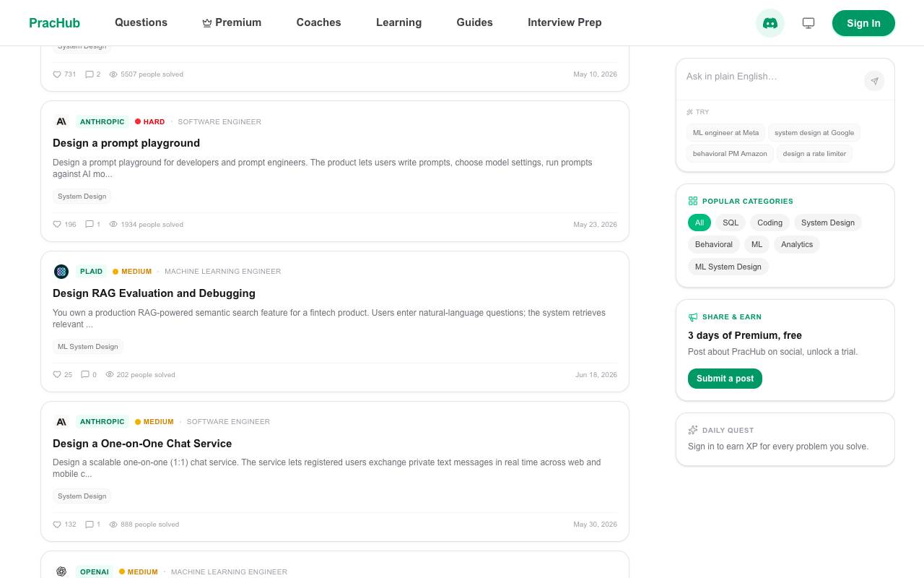Click the crown icon beside Premium

click(207, 23)
